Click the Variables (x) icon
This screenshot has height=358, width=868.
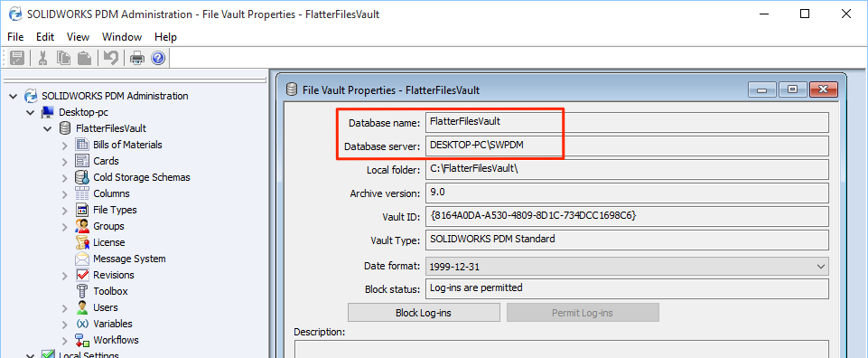(x=82, y=324)
